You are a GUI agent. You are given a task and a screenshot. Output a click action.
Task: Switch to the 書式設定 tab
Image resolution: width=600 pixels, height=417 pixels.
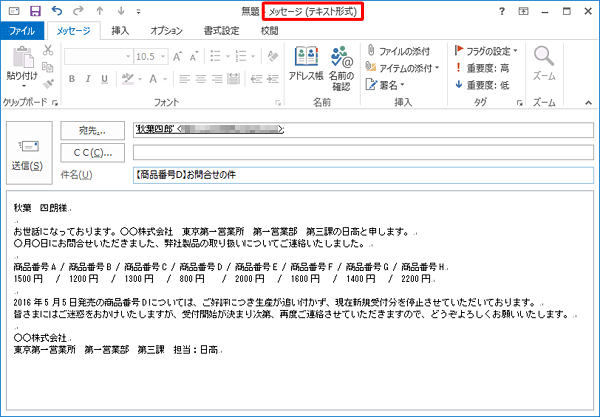pos(222,31)
